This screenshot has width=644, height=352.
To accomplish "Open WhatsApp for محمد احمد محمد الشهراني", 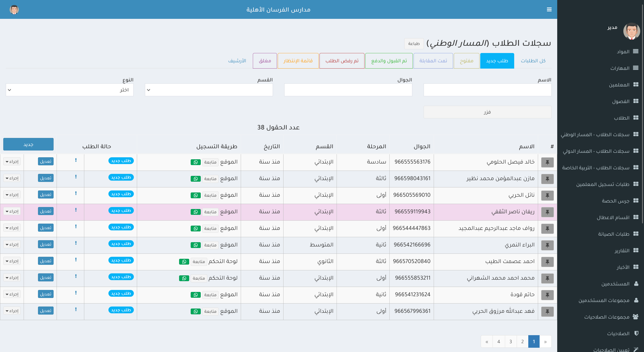I will (x=184, y=278).
